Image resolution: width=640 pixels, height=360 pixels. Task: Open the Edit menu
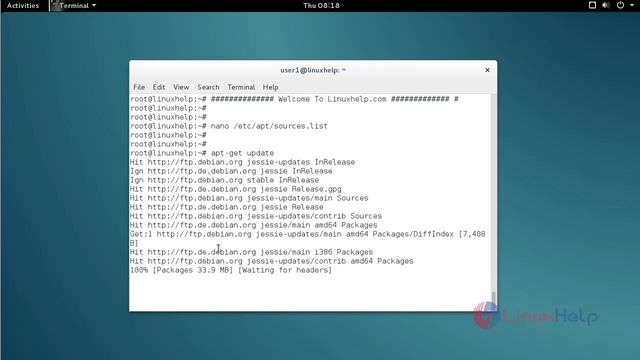click(159, 87)
